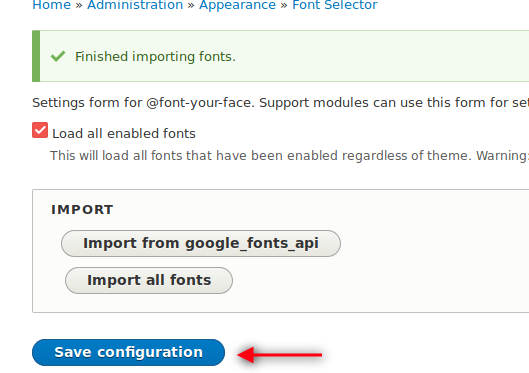Open the Appearance breadcrumb link
Screen dimensions: 529x373
tap(237, 5)
